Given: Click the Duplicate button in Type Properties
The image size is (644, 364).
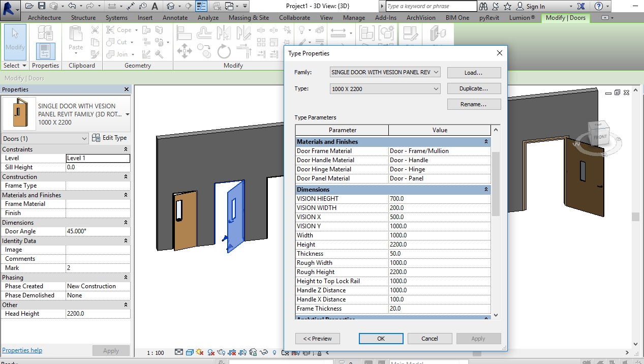Looking at the screenshot, I should click(x=474, y=88).
